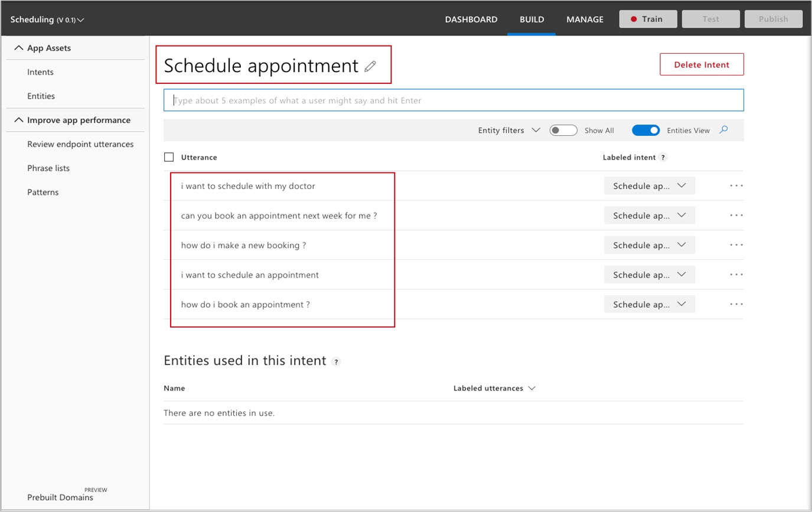812x512 pixels.
Task: Open ellipsis menu for "how do i book an appointment"
Action: click(x=736, y=304)
